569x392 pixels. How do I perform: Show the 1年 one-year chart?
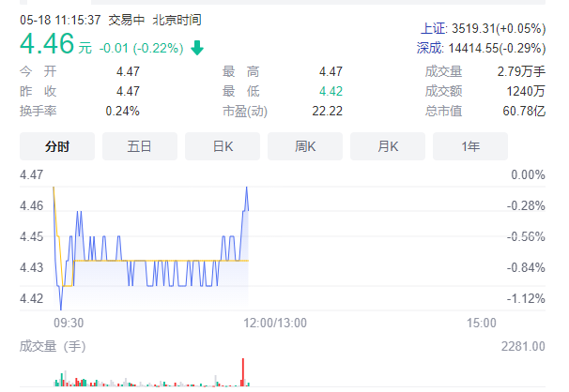[470, 146]
